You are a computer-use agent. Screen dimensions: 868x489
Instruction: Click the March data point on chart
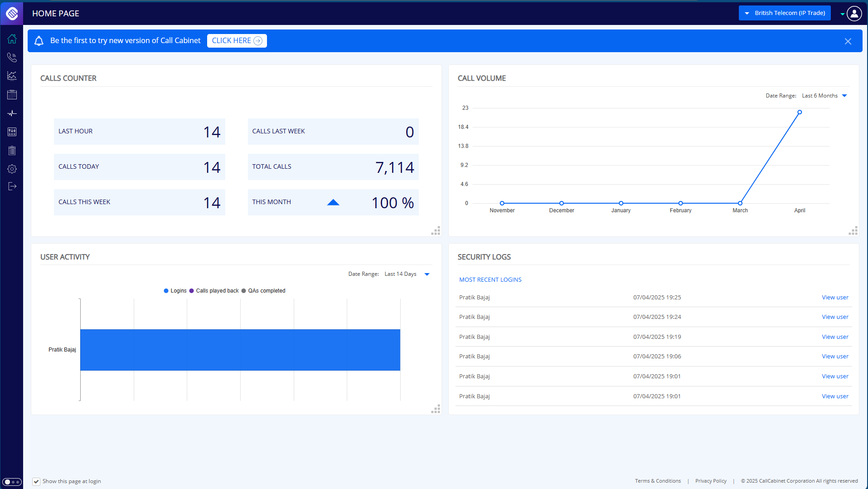pos(740,203)
